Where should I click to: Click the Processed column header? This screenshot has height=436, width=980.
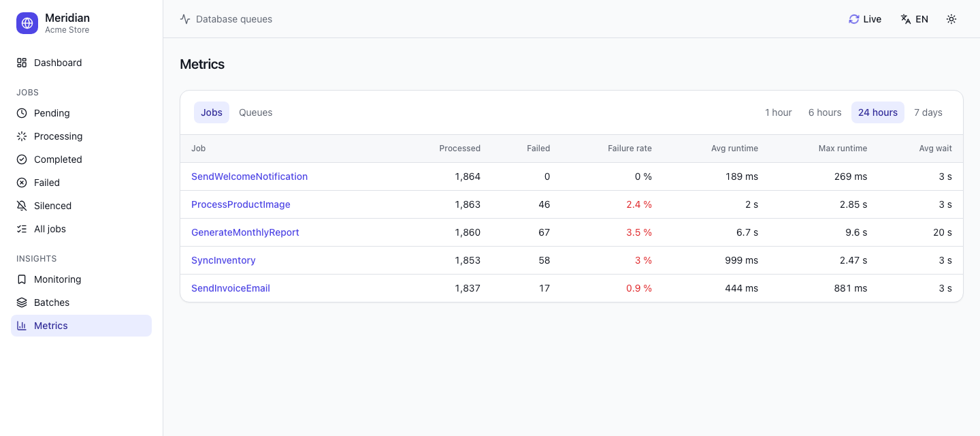(460, 148)
